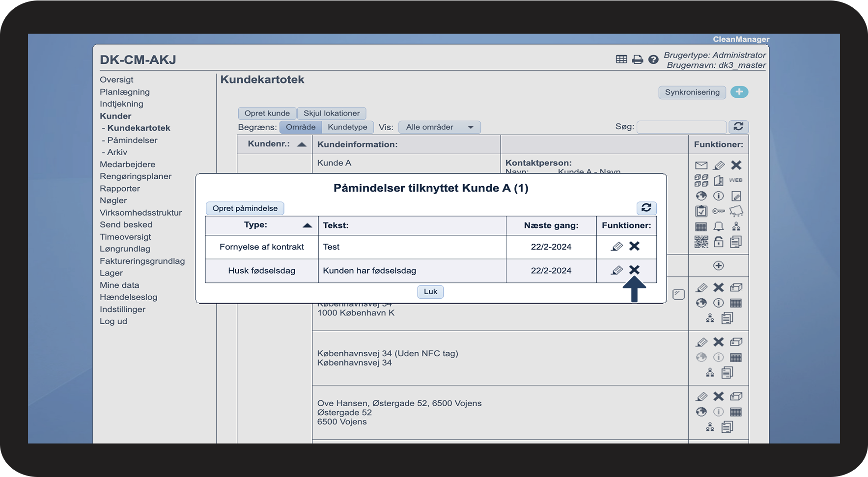Open the help question mark icon
The image size is (868, 477).
(653, 59)
